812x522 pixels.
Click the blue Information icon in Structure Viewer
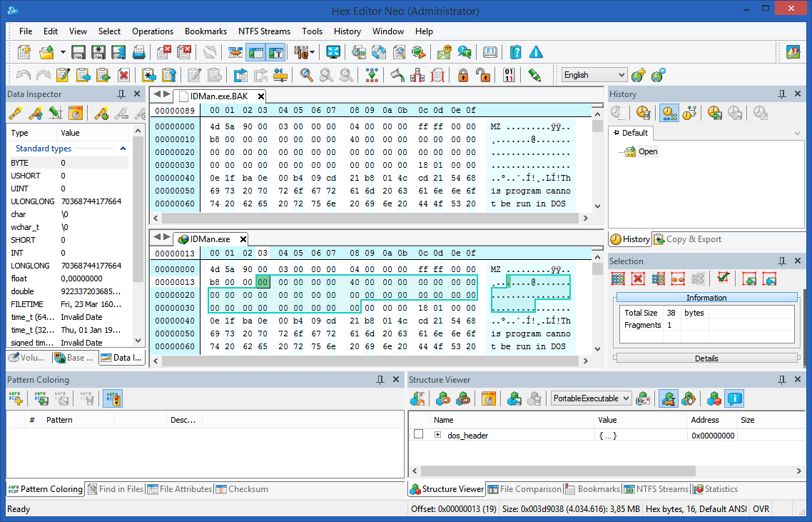coord(734,398)
